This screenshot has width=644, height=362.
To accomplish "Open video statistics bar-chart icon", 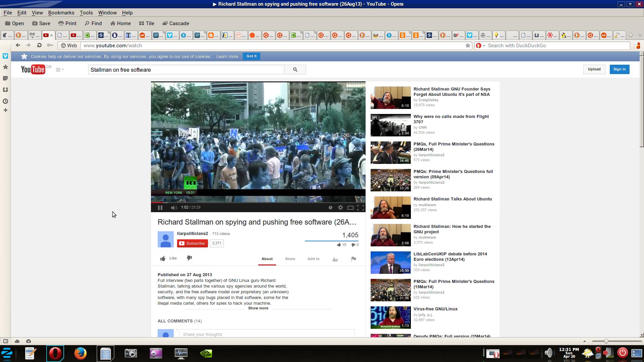I will click(335, 259).
